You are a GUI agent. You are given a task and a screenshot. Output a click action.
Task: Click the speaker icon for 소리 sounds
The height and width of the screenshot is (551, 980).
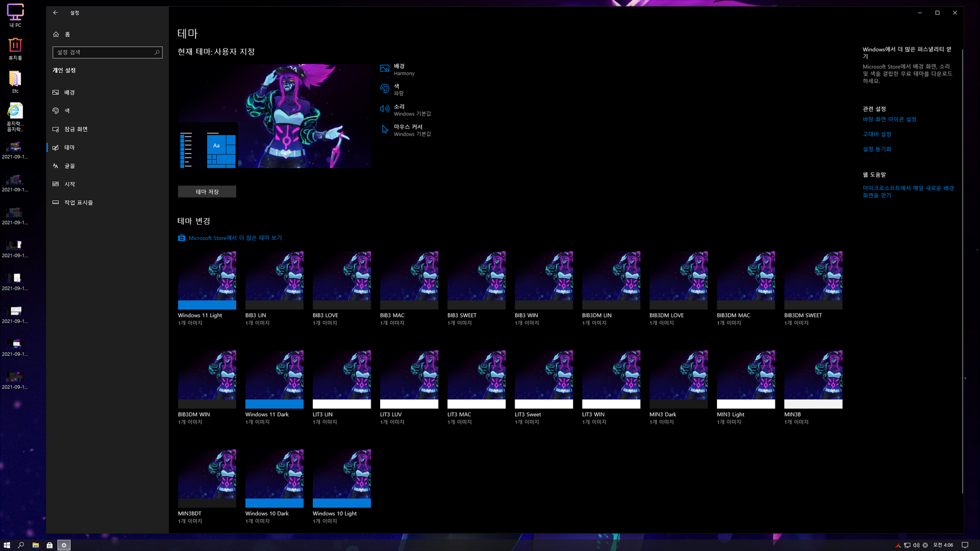384,109
